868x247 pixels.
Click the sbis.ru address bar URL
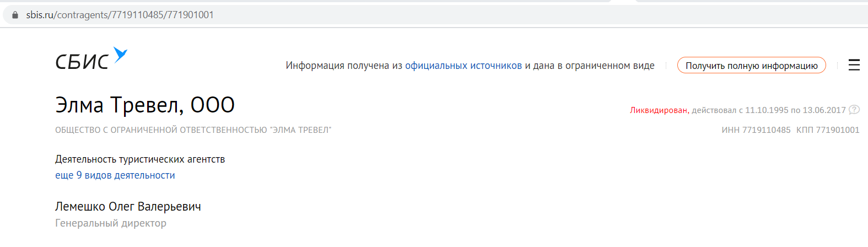(120, 15)
